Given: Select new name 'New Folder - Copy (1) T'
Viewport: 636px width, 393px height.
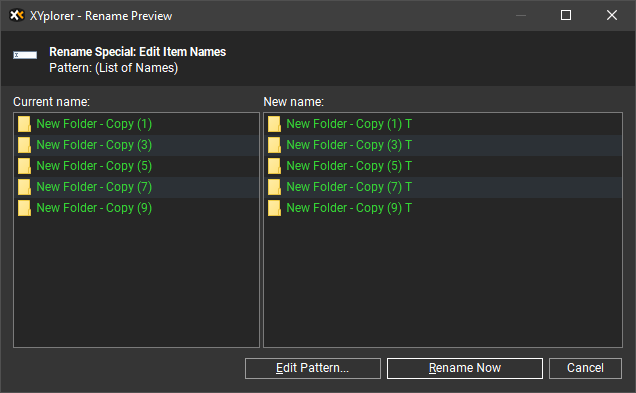Looking at the screenshot, I should 443,124.
